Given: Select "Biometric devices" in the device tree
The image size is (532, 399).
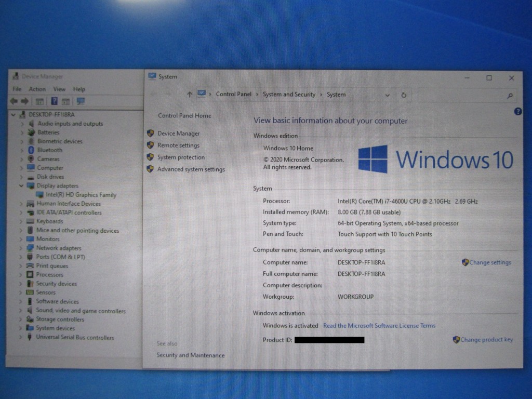Looking at the screenshot, I should 60,141.
